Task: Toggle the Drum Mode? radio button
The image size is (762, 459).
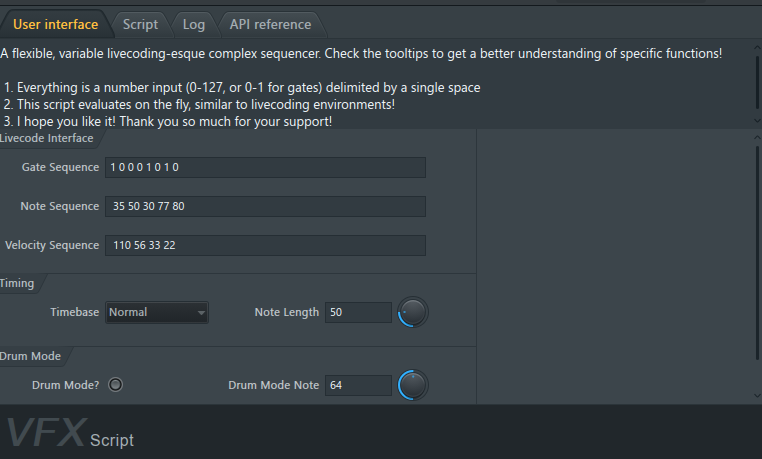Action: coord(115,385)
